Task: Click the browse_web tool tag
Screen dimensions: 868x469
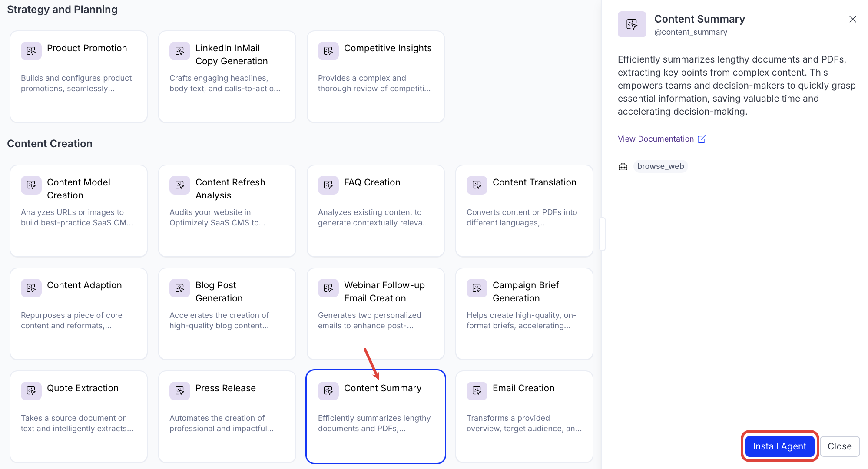Action: point(660,167)
